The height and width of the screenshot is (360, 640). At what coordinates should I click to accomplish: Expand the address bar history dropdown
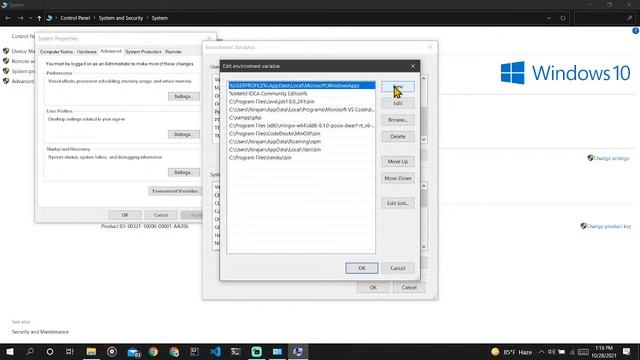click(549, 18)
